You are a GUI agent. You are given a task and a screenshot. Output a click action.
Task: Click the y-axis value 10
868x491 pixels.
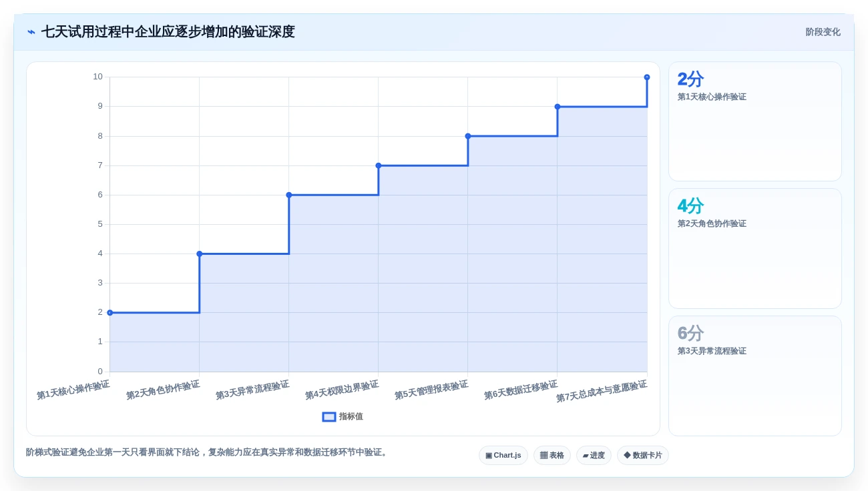[x=98, y=77]
